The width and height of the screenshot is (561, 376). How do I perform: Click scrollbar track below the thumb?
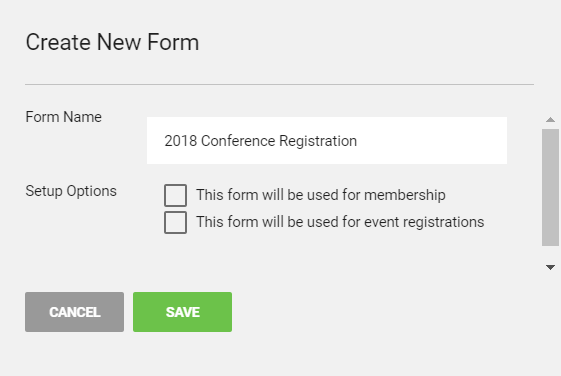click(550, 254)
